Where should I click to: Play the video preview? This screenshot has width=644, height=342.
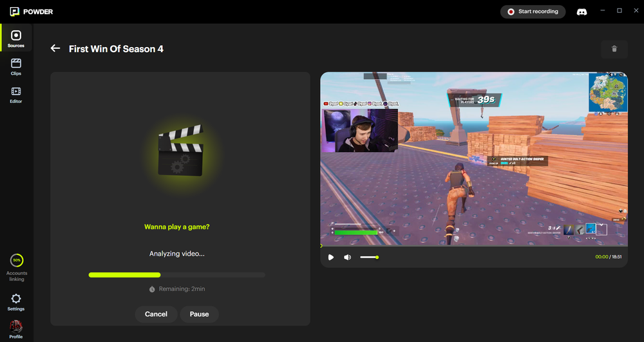pyautogui.click(x=331, y=257)
